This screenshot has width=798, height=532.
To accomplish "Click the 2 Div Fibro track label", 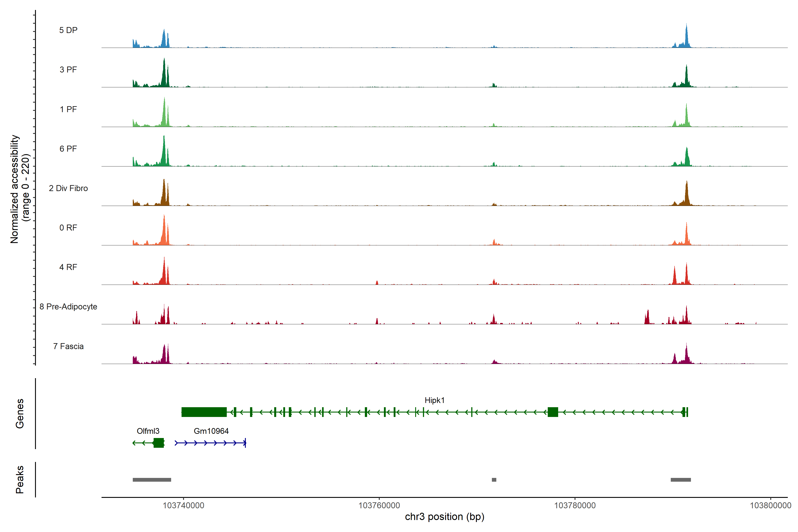I will pyautogui.click(x=68, y=188).
